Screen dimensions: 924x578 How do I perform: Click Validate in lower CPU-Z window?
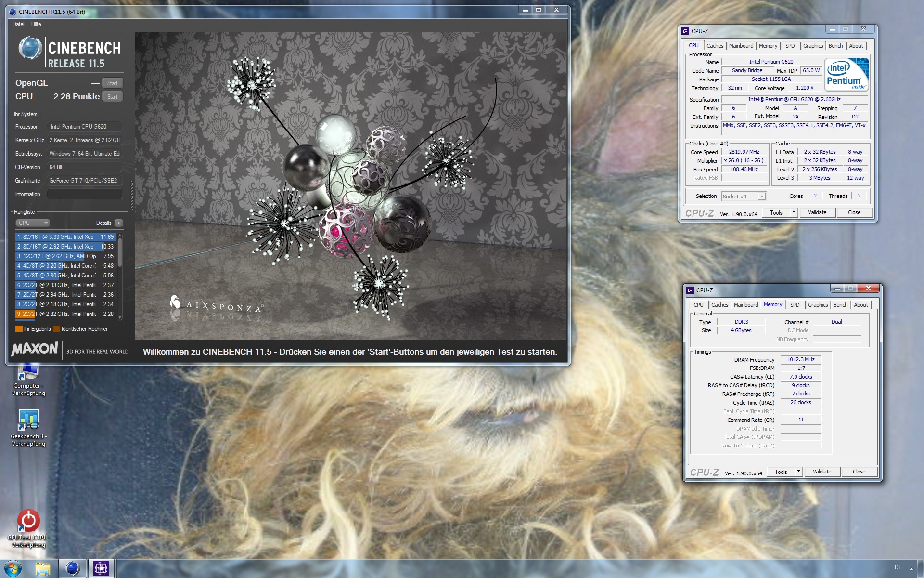(x=822, y=472)
